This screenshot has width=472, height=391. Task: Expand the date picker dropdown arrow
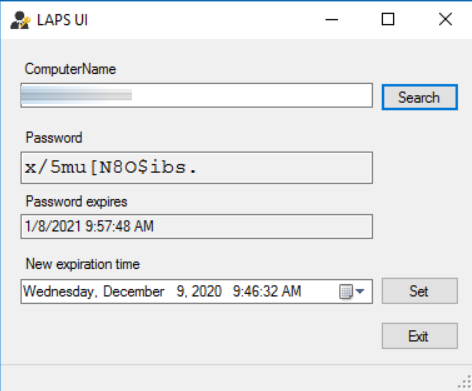click(360, 292)
